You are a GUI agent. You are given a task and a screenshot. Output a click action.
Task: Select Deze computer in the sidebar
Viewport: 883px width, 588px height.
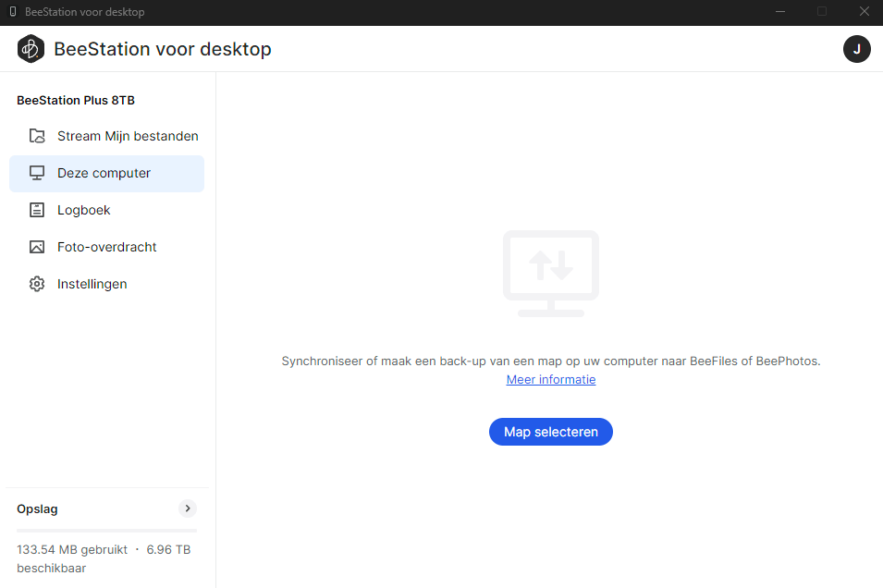click(106, 174)
